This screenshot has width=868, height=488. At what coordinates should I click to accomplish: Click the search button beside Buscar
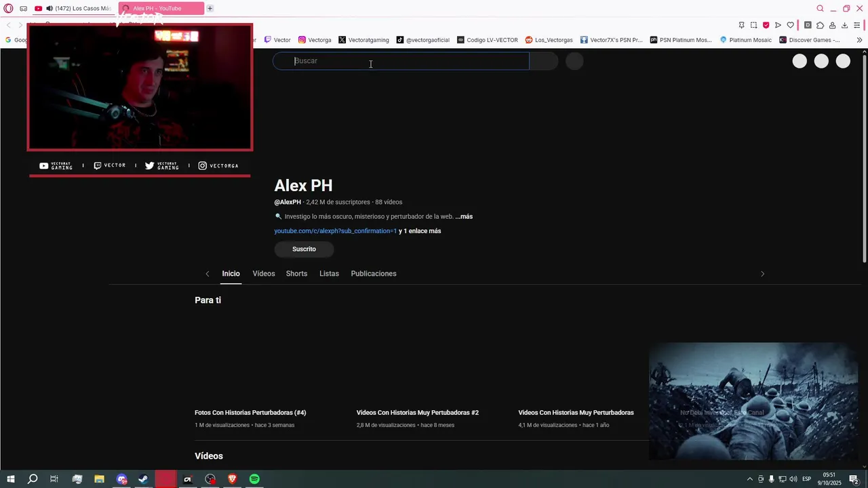click(544, 61)
